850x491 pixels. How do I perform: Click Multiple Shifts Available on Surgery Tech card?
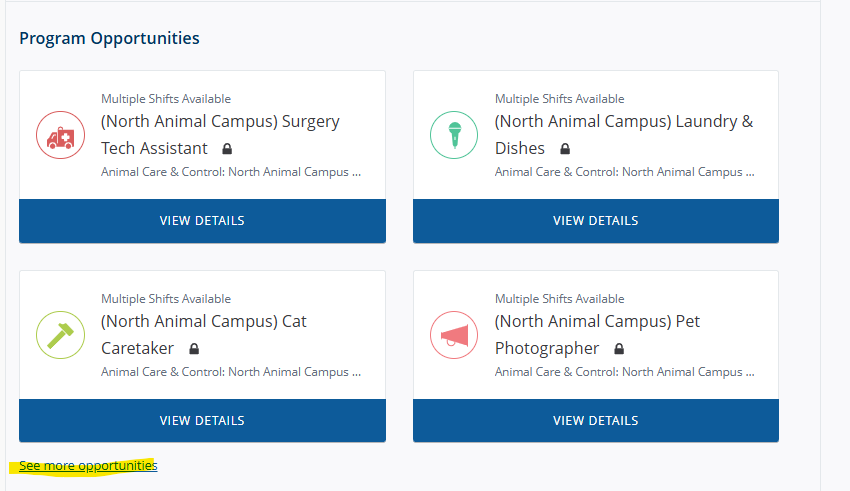pos(166,99)
